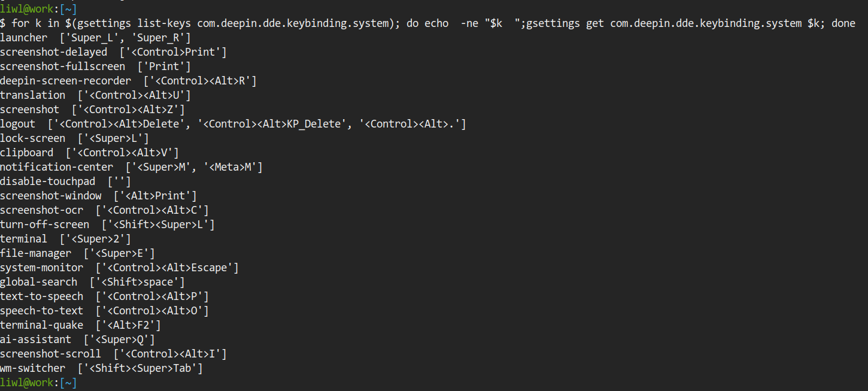This screenshot has height=391, width=868.
Task: Click the 'logout' key name
Action: [18, 124]
